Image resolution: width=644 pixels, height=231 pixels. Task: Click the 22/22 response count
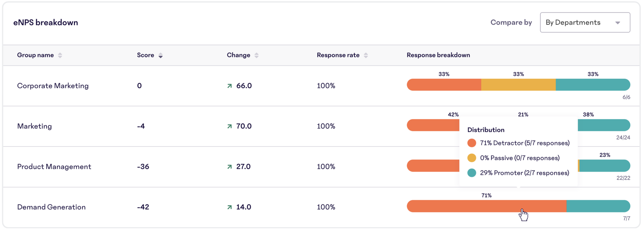(623, 178)
